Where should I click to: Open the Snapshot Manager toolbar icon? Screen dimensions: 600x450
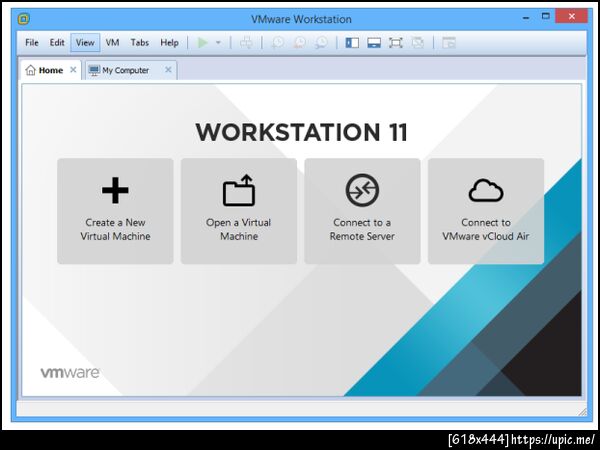321,42
